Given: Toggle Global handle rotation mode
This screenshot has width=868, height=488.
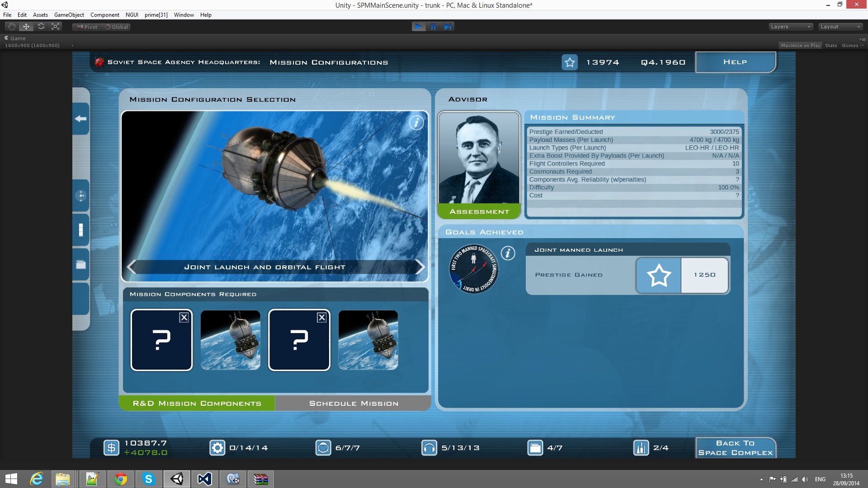Looking at the screenshot, I should 117,27.
